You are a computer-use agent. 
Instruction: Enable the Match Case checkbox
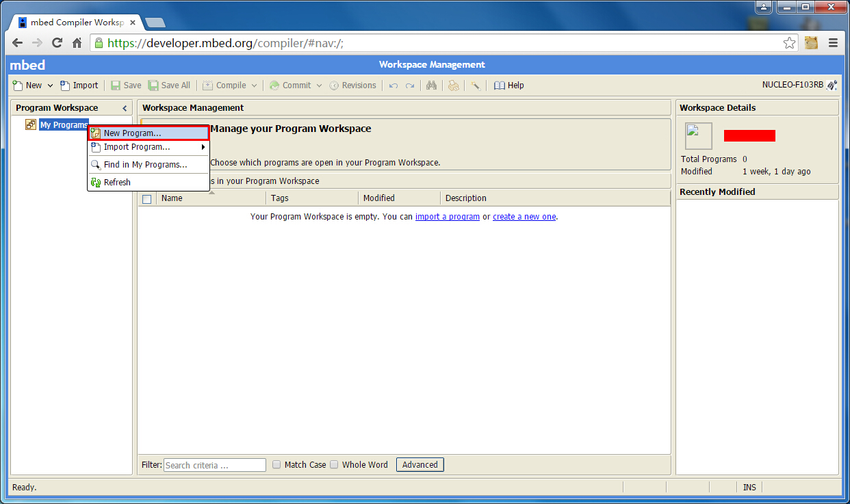pyautogui.click(x=276, y=464)
